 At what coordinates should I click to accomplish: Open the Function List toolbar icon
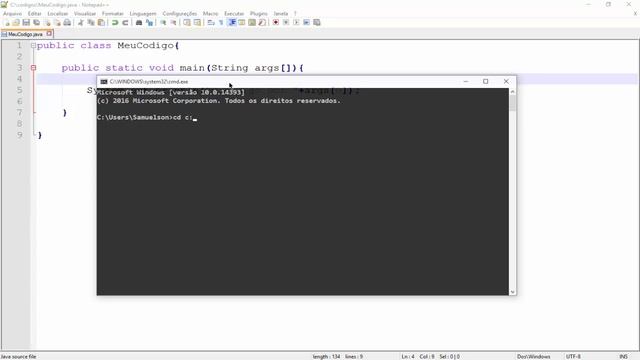click(x=262, y=22)
